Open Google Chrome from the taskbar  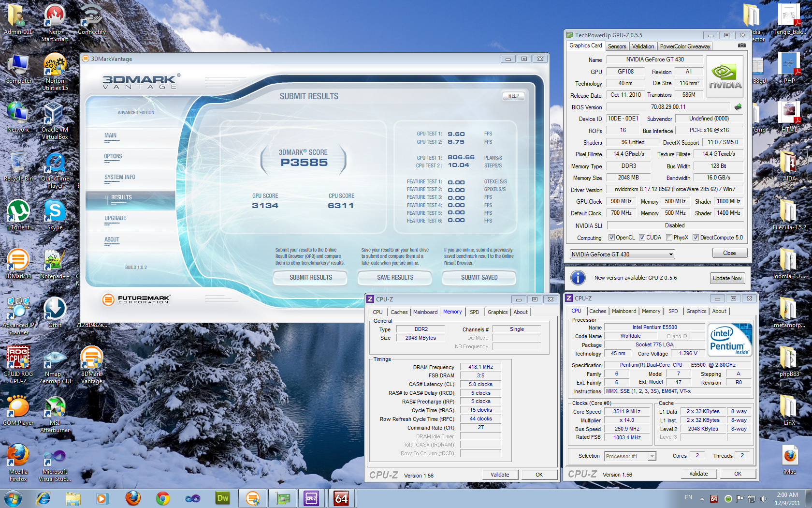click(163, 498)
